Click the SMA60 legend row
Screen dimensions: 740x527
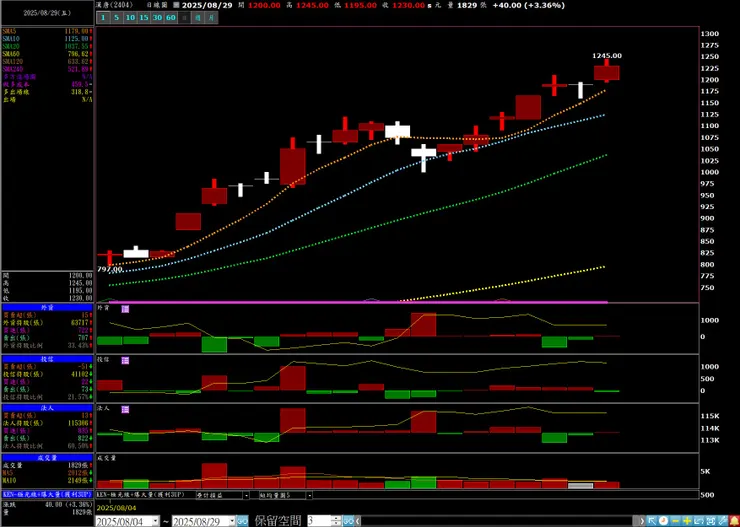pyautogui.click(x=47, y=54)
